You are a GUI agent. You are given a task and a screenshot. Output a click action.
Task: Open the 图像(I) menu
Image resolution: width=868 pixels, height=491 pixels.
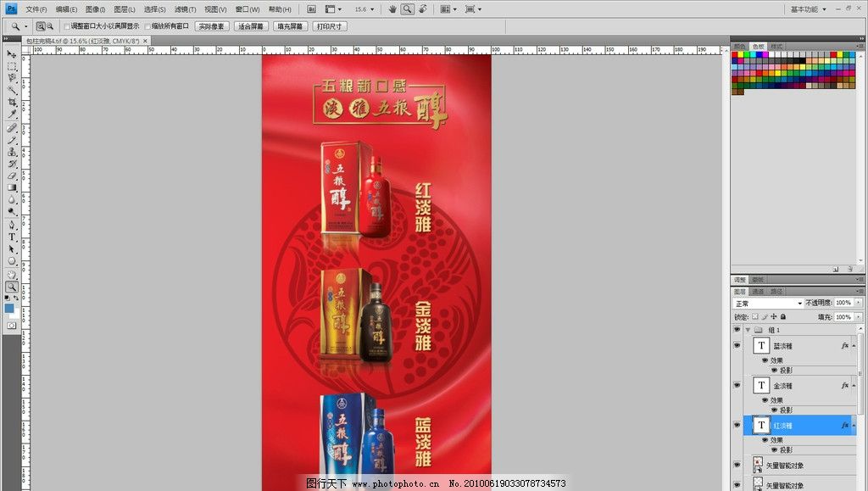pos(95,9)
